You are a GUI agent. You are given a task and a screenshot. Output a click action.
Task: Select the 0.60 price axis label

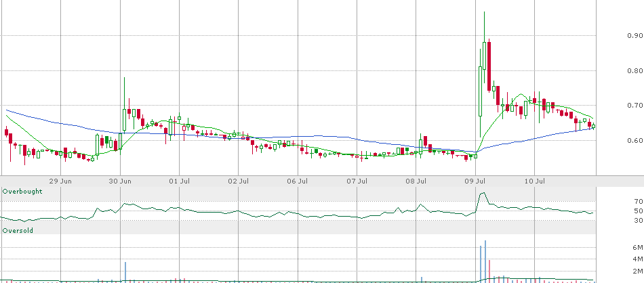tap(635, 140)
